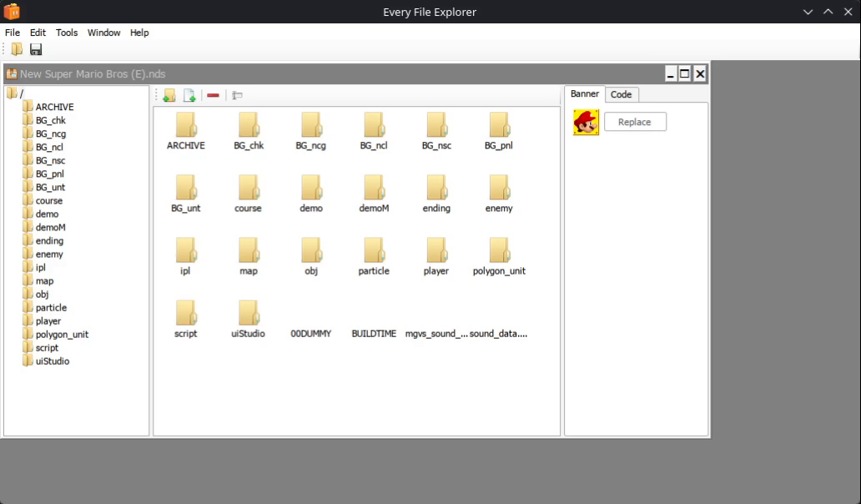Image resolution: width=861 pixels, height=504 pixels.
Task: Select the 00DUMMY file in the grid
Action: tap(311, 333)
